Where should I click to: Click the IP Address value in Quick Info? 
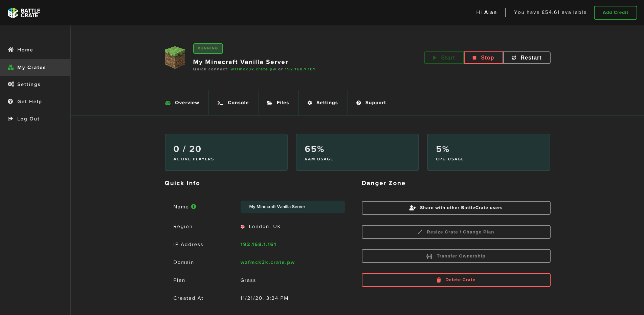pos(258,244)
